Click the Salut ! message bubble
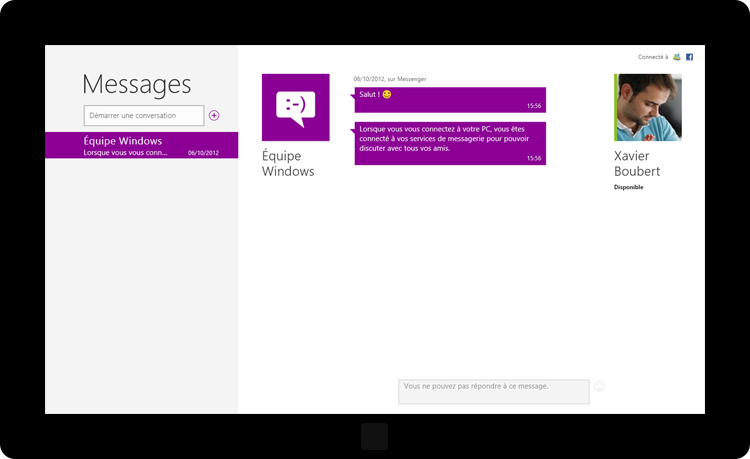The height and width of the screenshot is (459, 750). [x=450, y=100]
